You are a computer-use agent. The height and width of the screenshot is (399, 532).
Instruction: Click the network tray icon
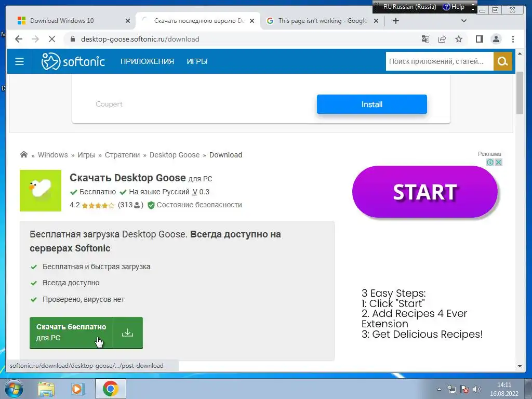click(x=451, y=389)
